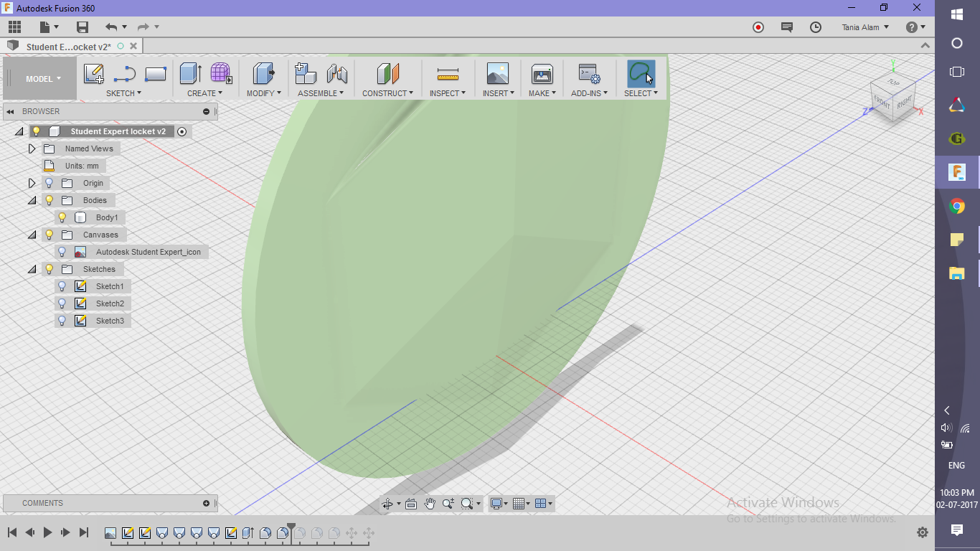
Task: Pick the Line sketch tool icon
Action: click(125, 74)
